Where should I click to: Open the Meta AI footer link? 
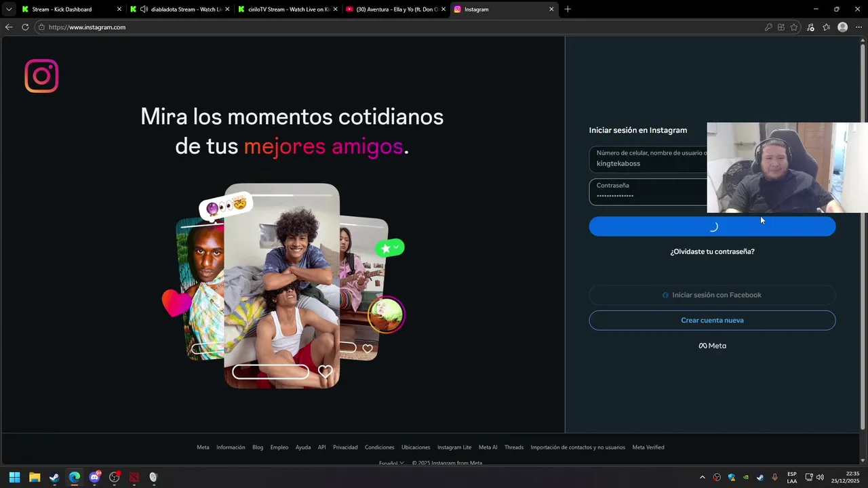coord(488,447)
